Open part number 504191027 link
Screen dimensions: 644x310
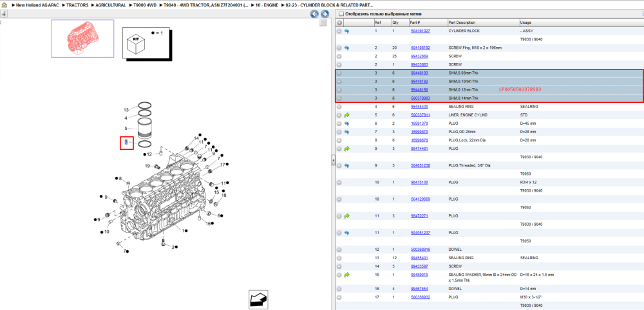coord(420,31)
